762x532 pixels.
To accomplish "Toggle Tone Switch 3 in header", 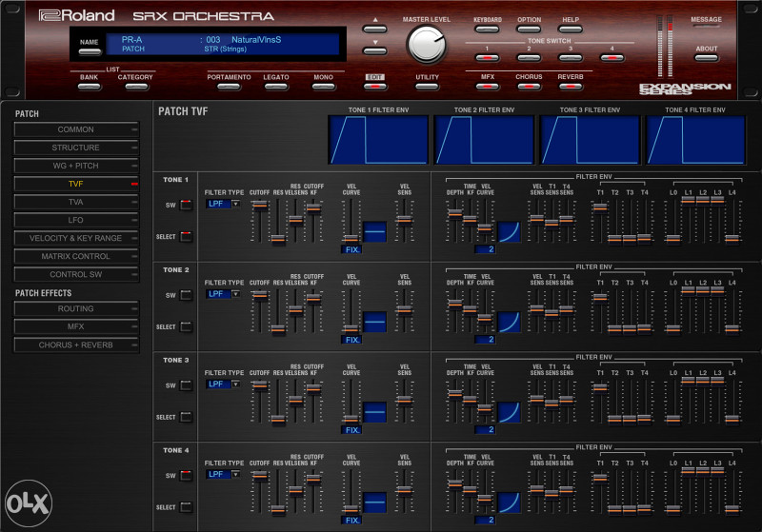I will pyautogui.click(x=571, y=58).
